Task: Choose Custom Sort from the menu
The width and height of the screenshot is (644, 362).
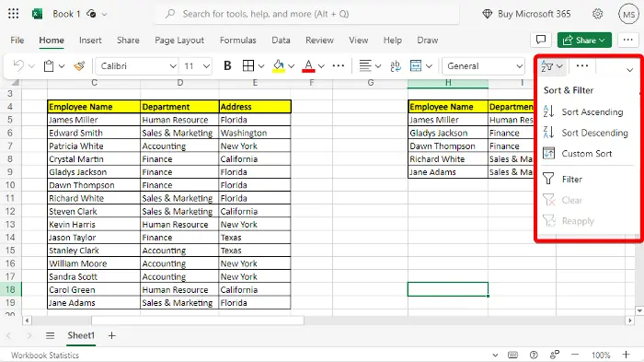Action: (x=587, y=154)
